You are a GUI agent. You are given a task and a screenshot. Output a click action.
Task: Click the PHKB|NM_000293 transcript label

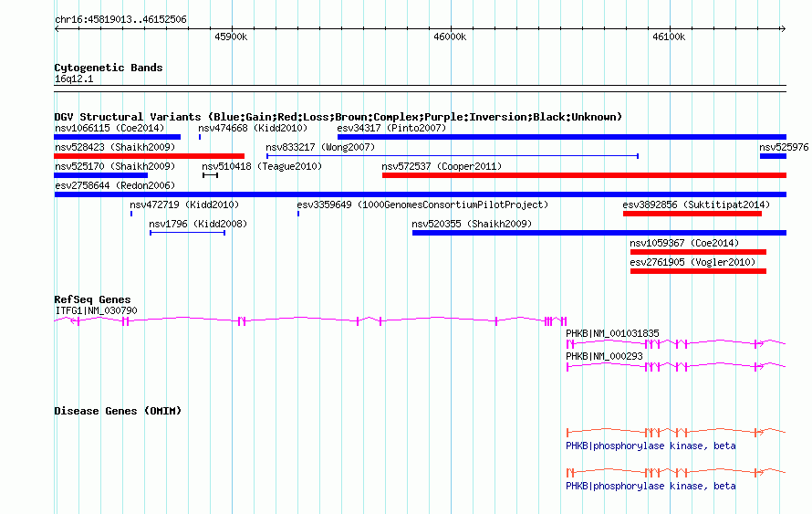(604, 356)
